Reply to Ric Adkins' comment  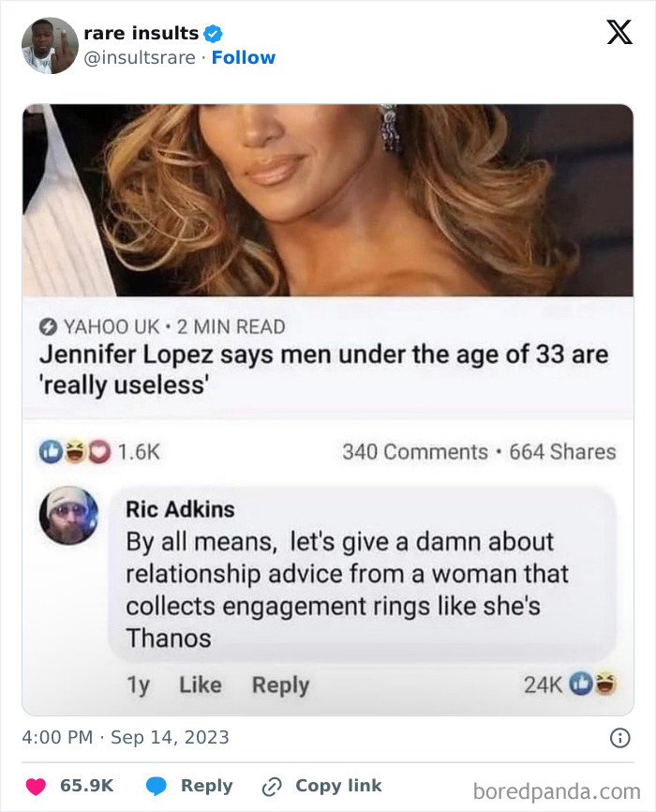click(x=280, y=685)
